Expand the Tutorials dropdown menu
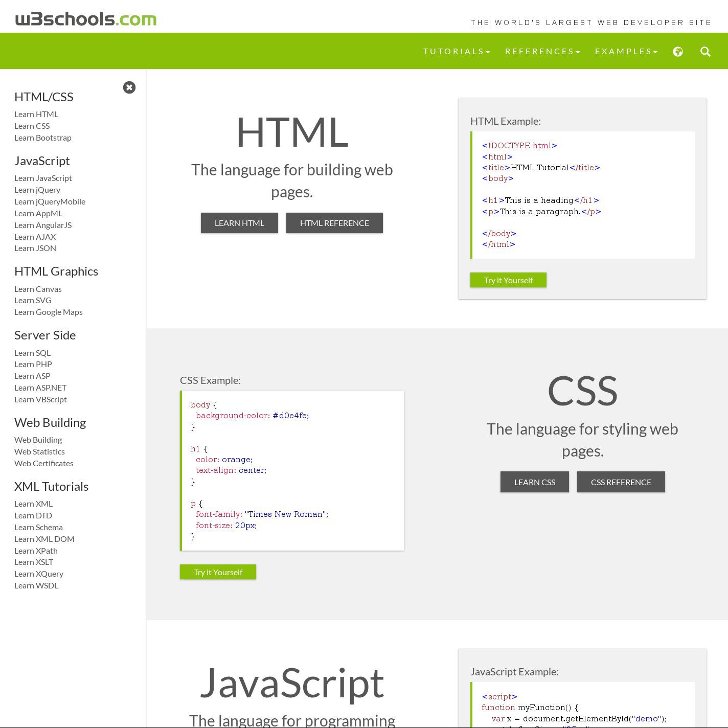This screenshot has width=728, height=728. click(x=457, y=52)
